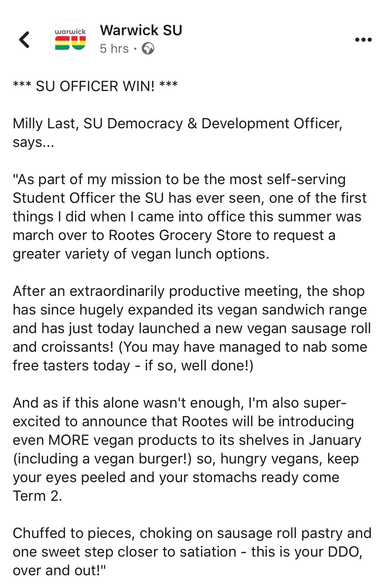
Task: Click the word says... below Milly Last
Action: point(33,143)
